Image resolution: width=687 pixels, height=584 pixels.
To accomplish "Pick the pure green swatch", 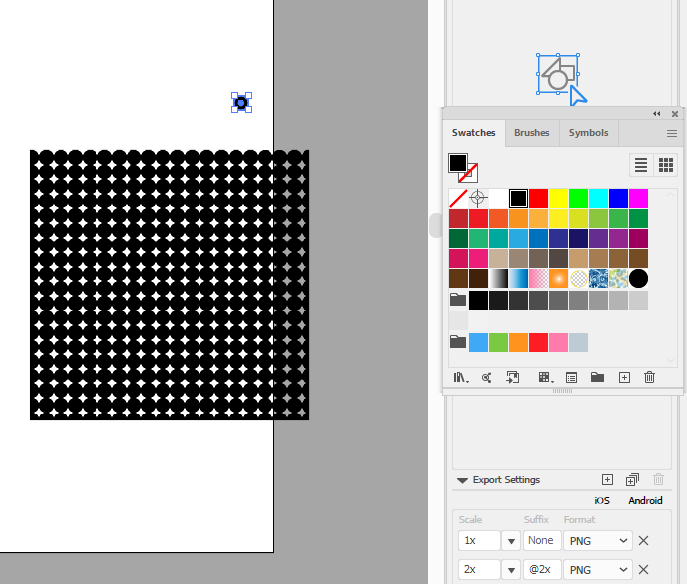I will (578, 198).
